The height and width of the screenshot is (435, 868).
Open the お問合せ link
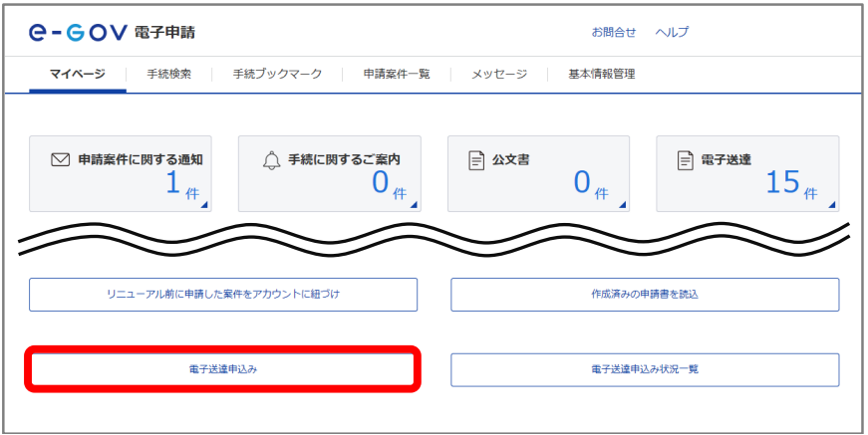(x=614, y=32)
